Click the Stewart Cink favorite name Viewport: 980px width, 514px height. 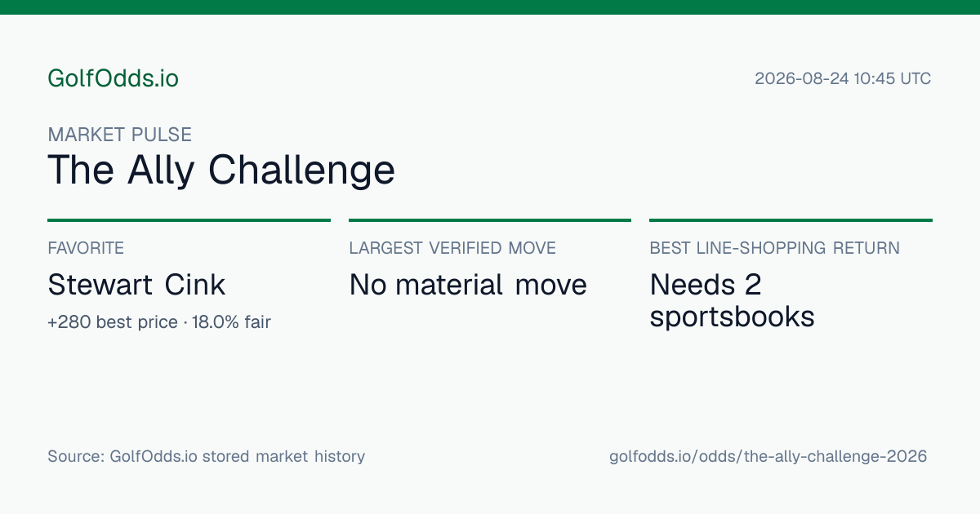pyautogui.click(x=136, y=285)
